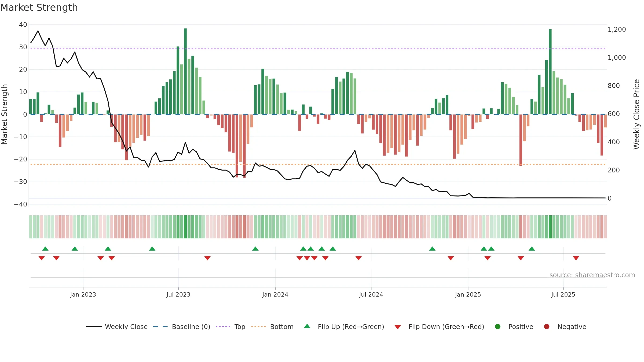Click the Jul 2025 x-axis label

click(563, 295)
